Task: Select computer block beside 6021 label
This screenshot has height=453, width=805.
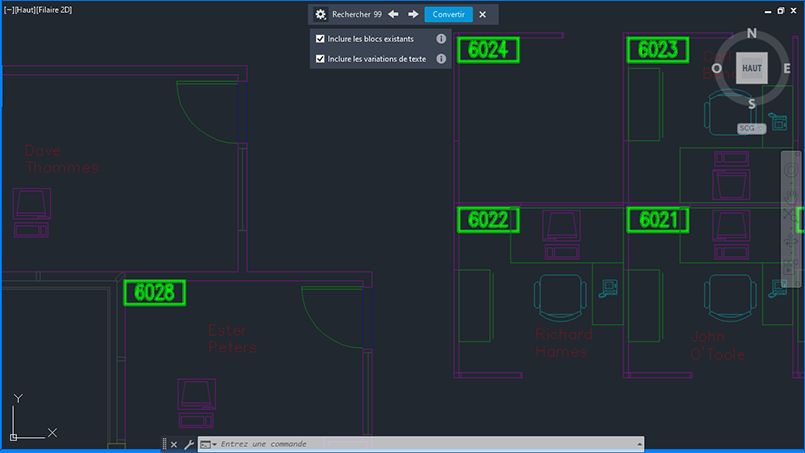Action: click(731, 234)
